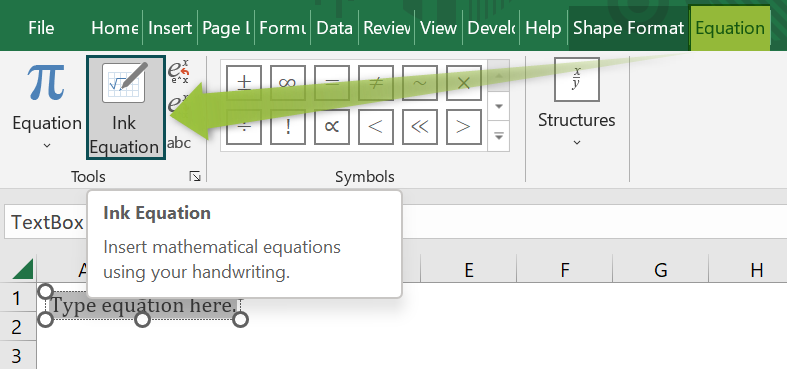Insert the proportional-to symbol
The width and height of the screenshot is (787, 369).
(x=332, y=127)
